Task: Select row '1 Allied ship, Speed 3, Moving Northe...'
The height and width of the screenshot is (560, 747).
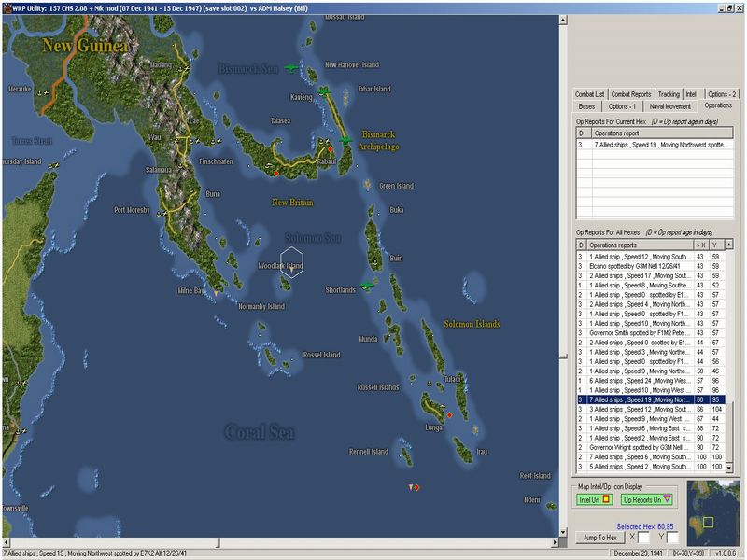Action: 650,352
